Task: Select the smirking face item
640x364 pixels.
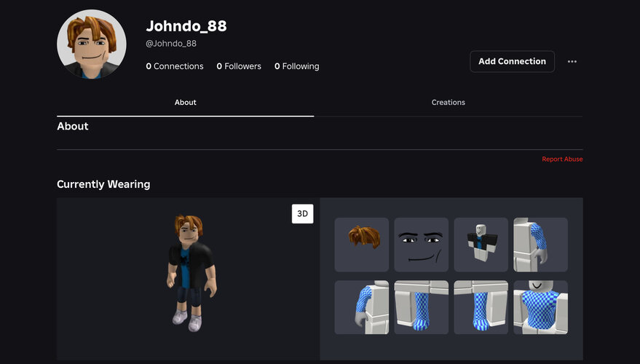Action: (x=421, y=245)
